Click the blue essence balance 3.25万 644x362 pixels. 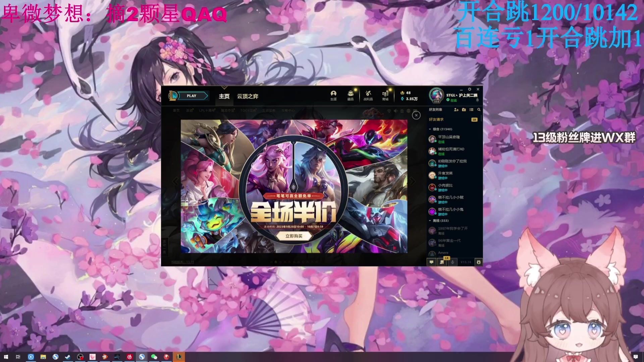pos(409,99)
